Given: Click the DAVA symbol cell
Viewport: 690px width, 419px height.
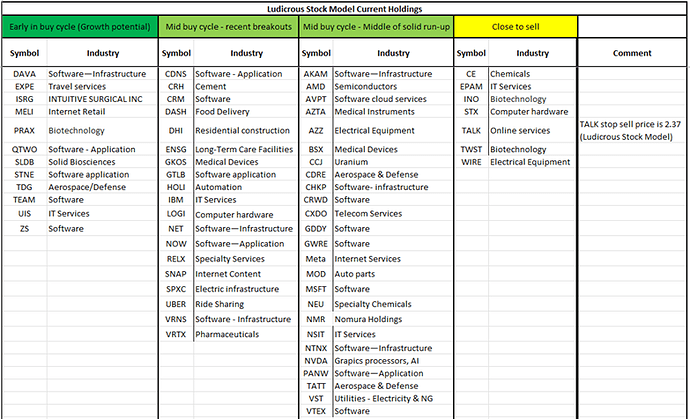Looking at the screenshot, I should click(x=24, y=74).
